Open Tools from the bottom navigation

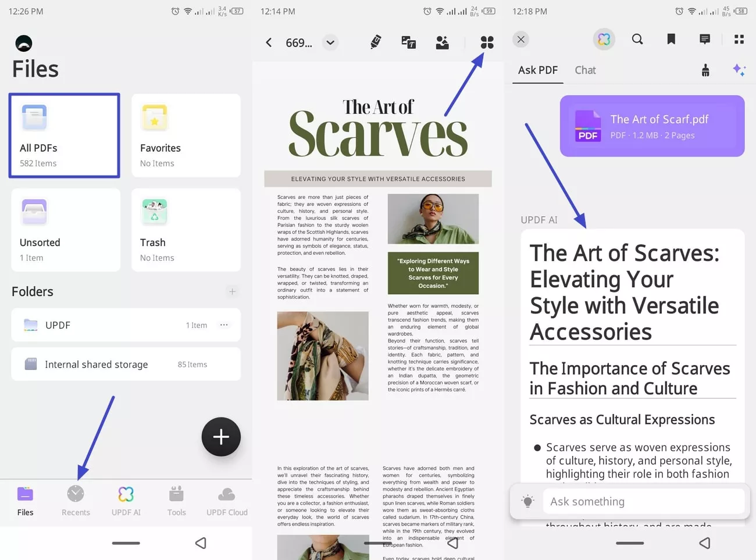pyautogui.click(x=177, y=500)
